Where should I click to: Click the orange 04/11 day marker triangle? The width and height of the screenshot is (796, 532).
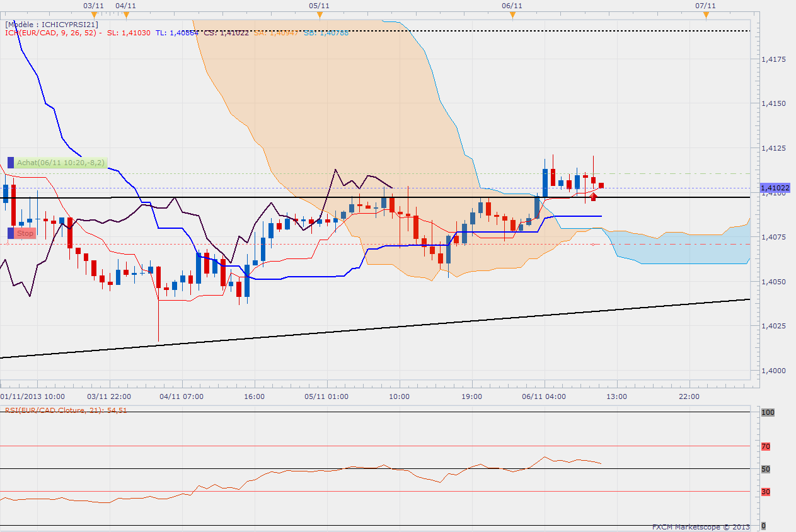tap(126, 14)
